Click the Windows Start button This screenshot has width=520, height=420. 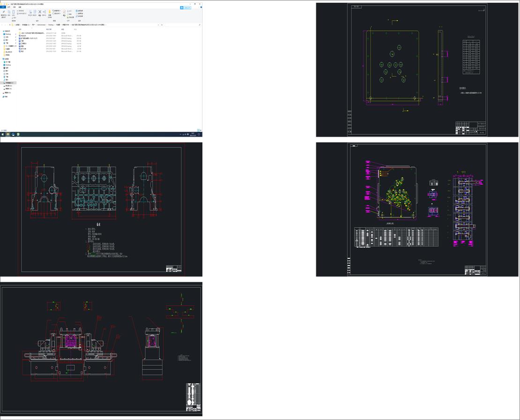click(3, 134)
